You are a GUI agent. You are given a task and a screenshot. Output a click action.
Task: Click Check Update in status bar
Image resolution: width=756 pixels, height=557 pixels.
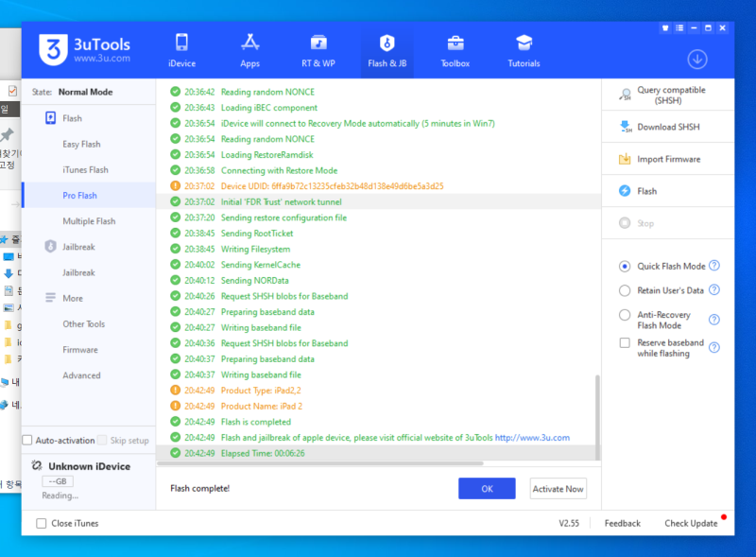click(691, 523)
